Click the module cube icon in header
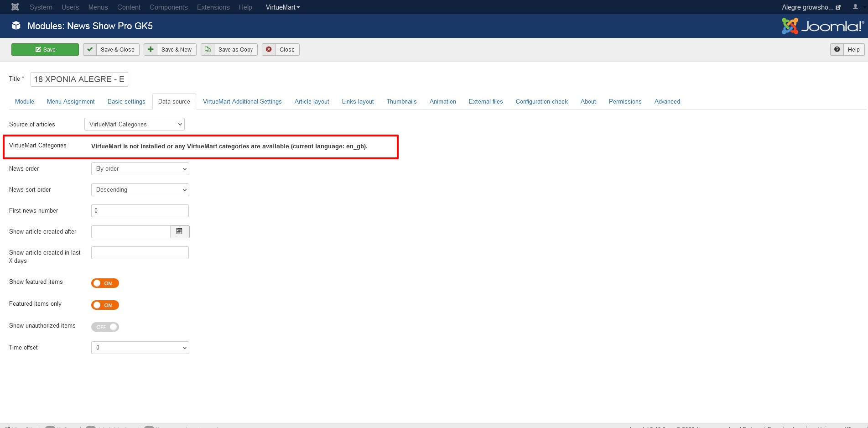868x428 pixels. point(16,26)
